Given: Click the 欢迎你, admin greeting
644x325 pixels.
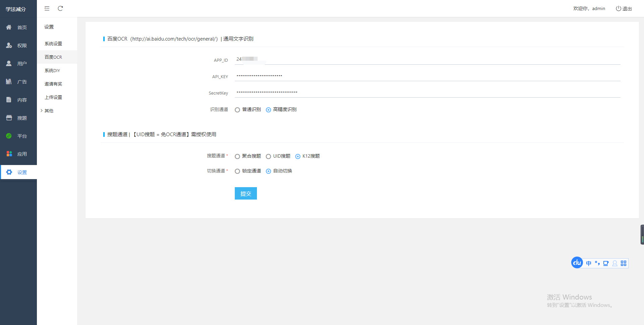Looking at the screenshot, I should (589, 9).
